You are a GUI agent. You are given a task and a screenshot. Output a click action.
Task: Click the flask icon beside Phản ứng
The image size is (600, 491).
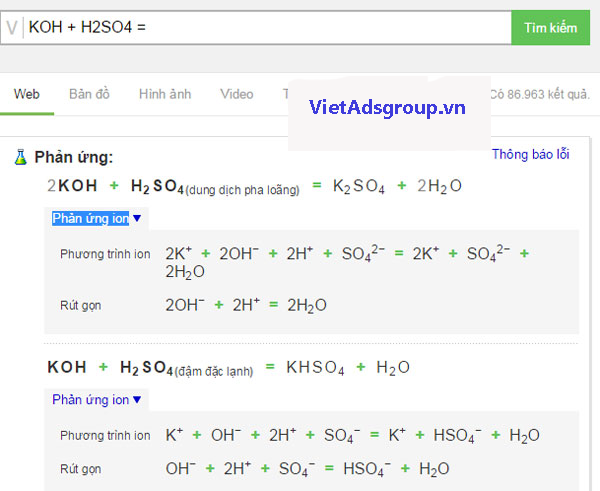click(x=20, y=157)
